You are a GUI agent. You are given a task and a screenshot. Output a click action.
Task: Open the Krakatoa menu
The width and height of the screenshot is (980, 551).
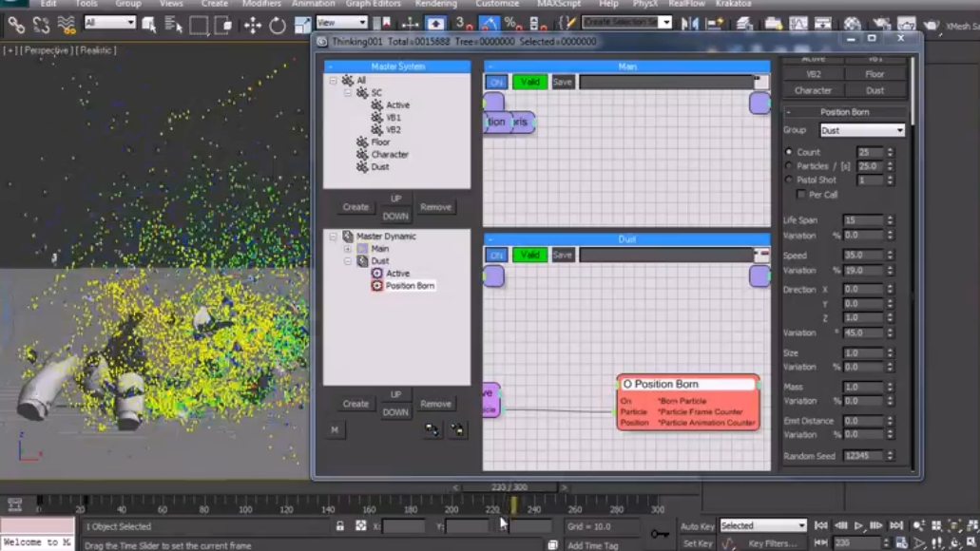733,4
